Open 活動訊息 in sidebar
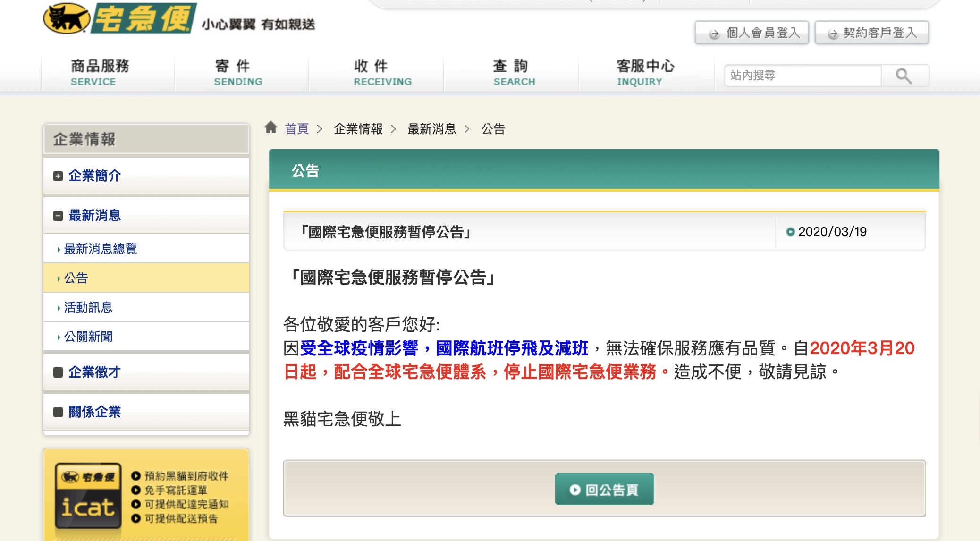 point(88,307)
